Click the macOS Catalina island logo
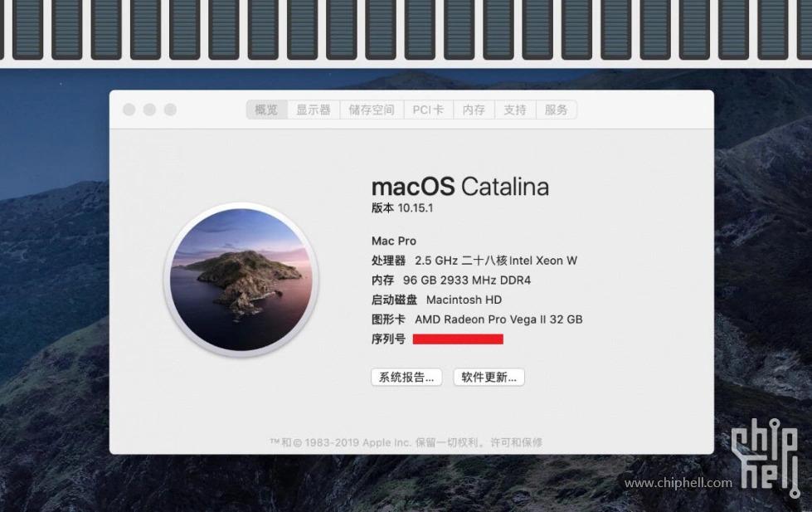812x512 pixels. [x=241, y=280]
